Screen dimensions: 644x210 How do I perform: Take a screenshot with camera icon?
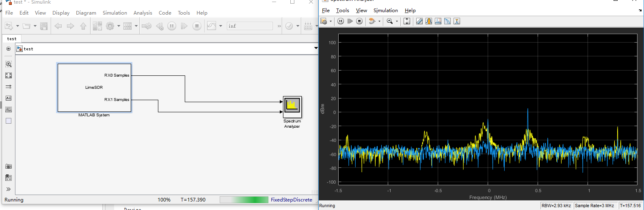coord(9,166)
